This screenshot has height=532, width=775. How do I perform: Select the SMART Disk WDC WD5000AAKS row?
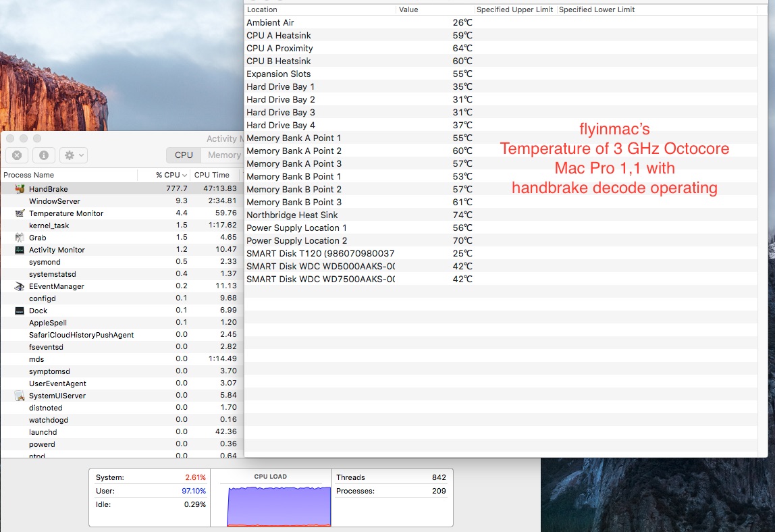[501, 267]
